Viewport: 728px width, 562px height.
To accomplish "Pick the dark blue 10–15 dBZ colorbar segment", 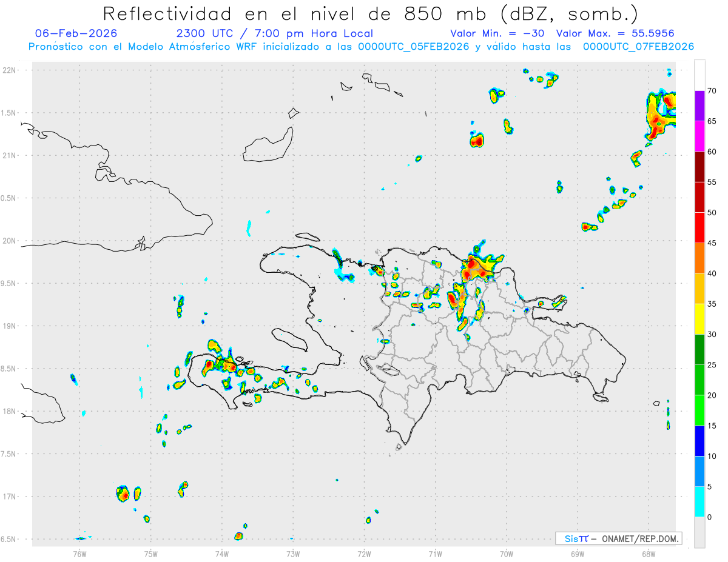I will tap(699, 441).
